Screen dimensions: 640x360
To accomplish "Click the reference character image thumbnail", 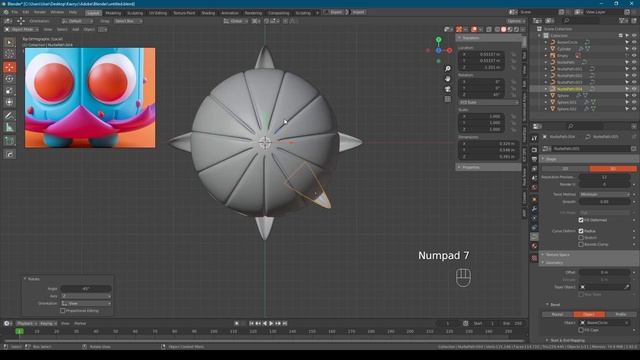I will tap(90, 98).
